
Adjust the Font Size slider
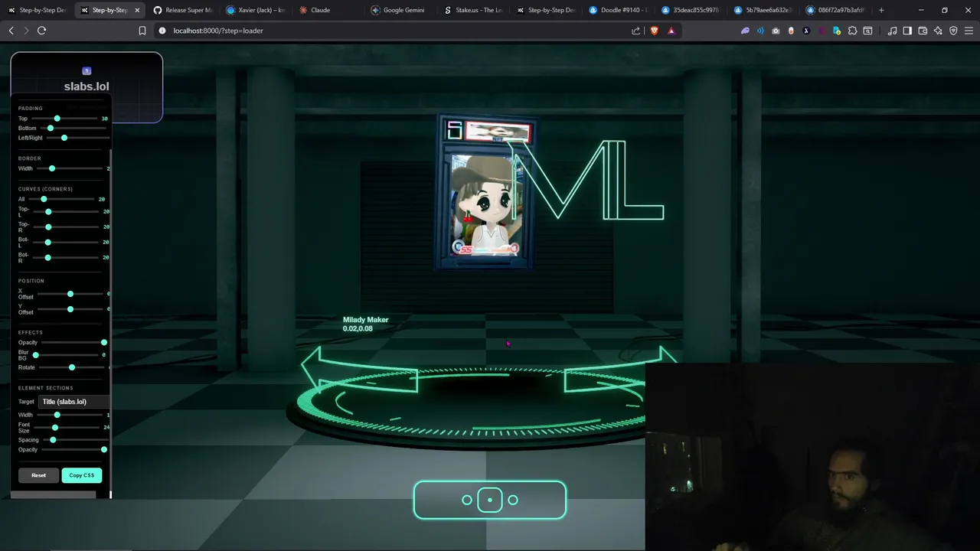[x=68, y=427]
